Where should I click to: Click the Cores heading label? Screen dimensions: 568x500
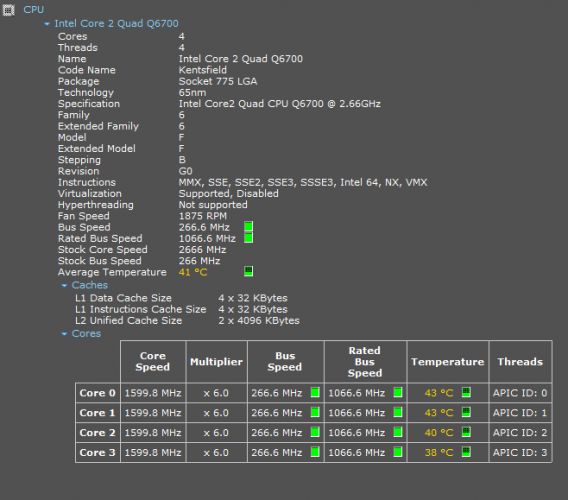(86, 333)
